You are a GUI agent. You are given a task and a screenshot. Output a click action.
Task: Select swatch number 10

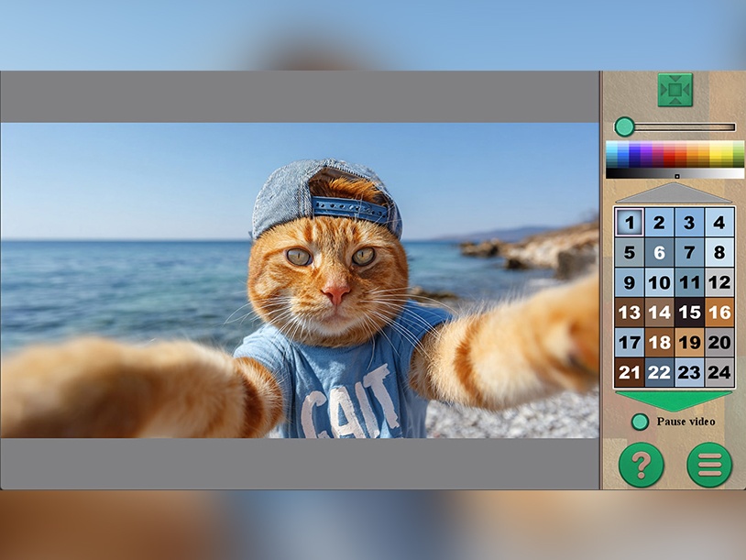coord(659,282)
